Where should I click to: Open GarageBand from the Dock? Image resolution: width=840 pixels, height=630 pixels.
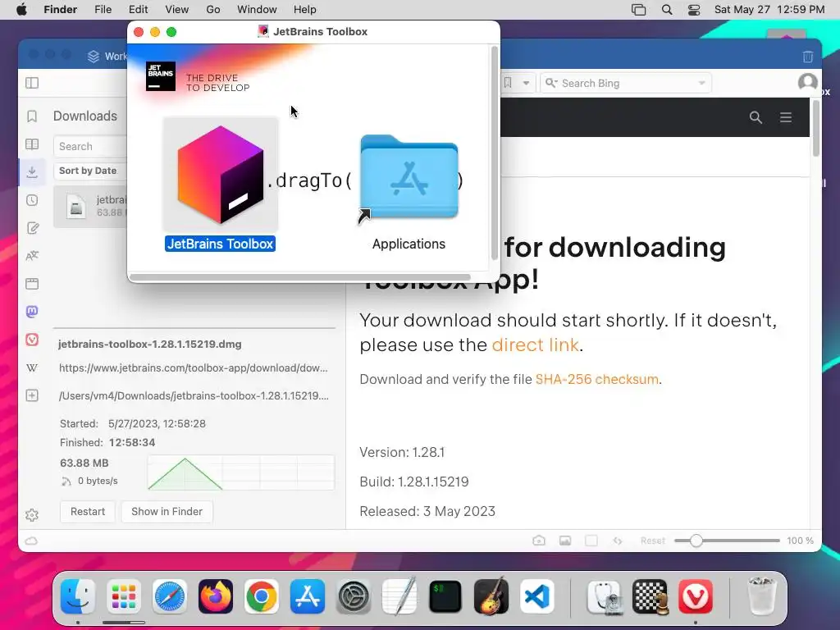[x=491, y=596]
